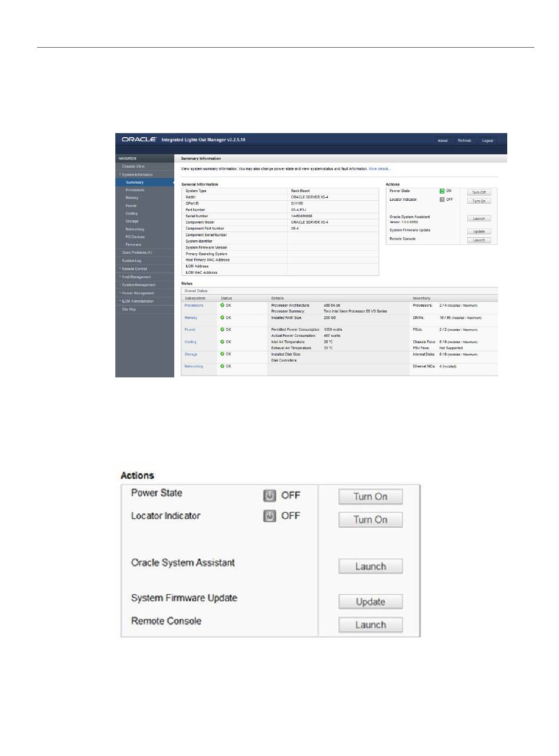Open the Networking link in the Status table

194,367
